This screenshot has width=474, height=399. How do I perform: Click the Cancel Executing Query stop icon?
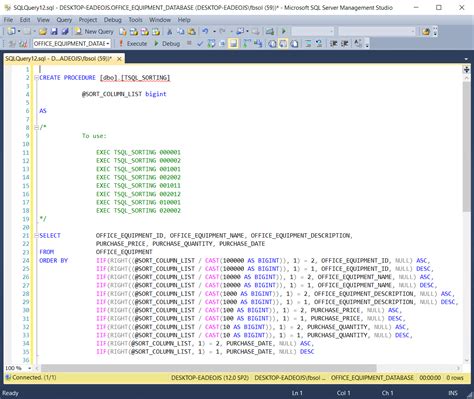pos(189,43)
